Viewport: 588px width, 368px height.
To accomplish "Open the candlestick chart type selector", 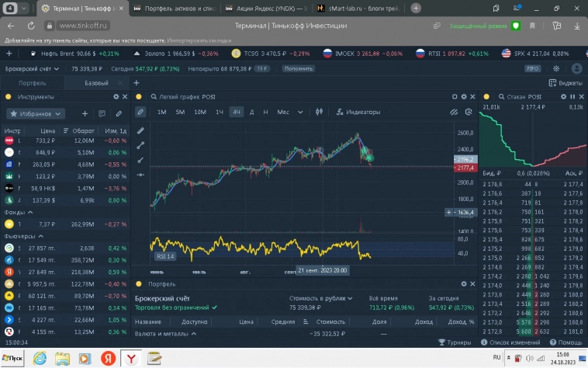I will click(x=319, y=112).
